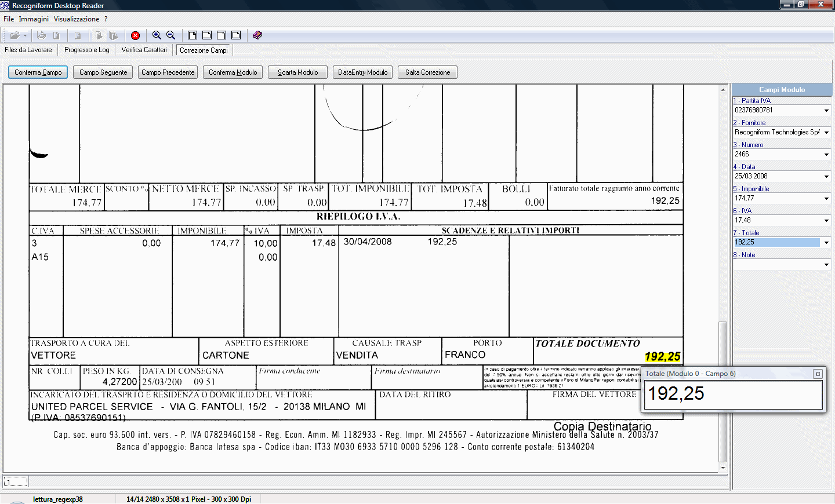Expand the Imponibile field dropdown
Viewport: 835px width, 504px height.
(x=826, y=198)
